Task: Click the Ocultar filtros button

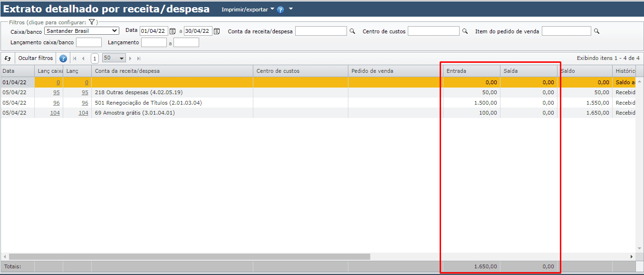Action: [36, 58]
